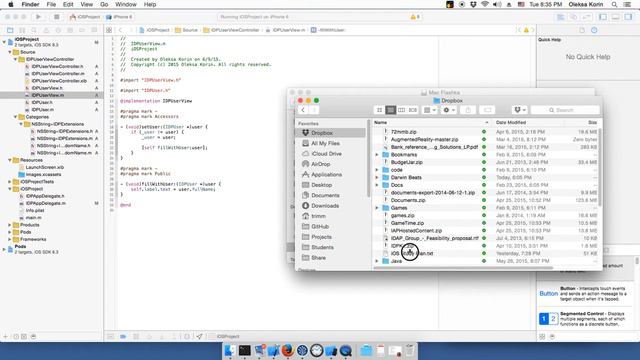Select BudgetJar.zip in Finder list
Image resolution: width=640 pixels, height=360 pixels.
coord(407,162)
